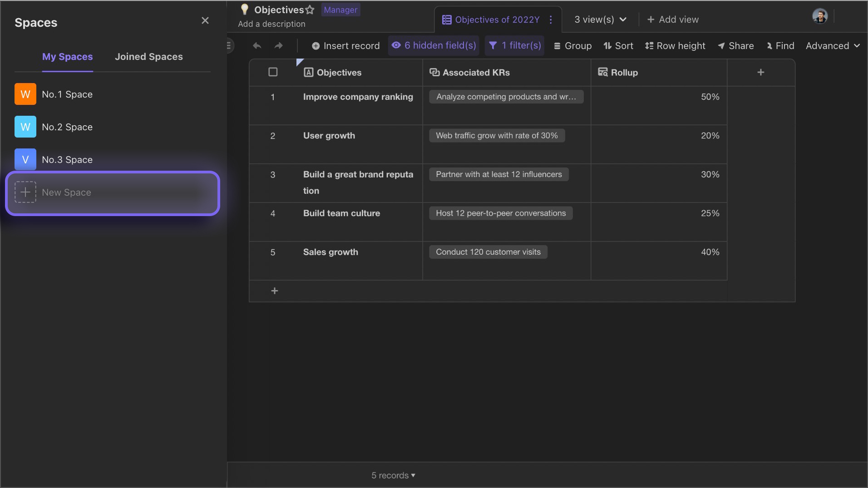
Task: Select No.2 Space entry
Action: coord(113,127)
